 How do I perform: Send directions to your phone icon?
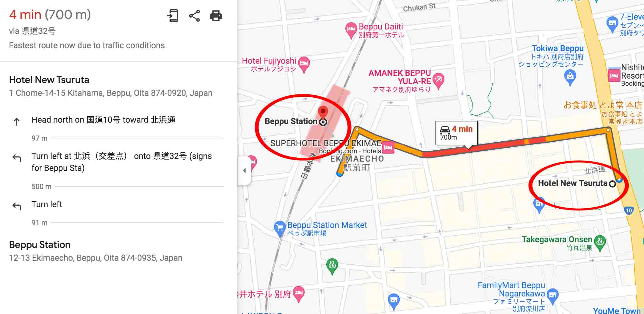(x=173, y=16)
